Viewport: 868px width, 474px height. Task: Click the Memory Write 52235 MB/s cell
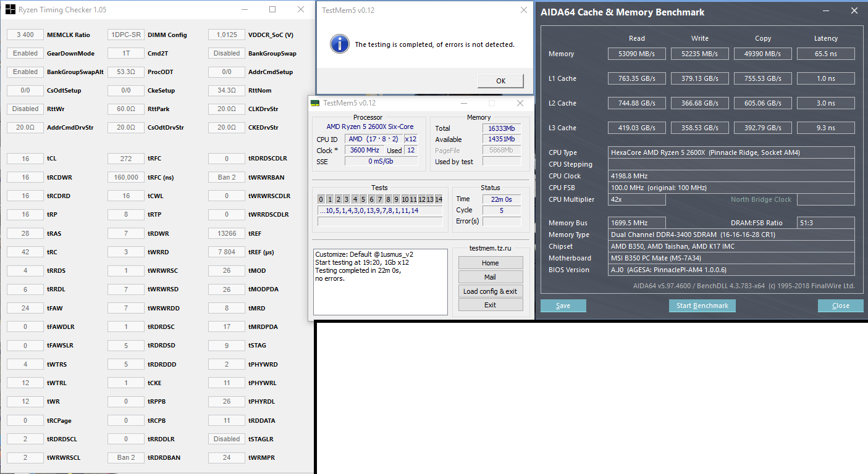(x=700, y=54)
